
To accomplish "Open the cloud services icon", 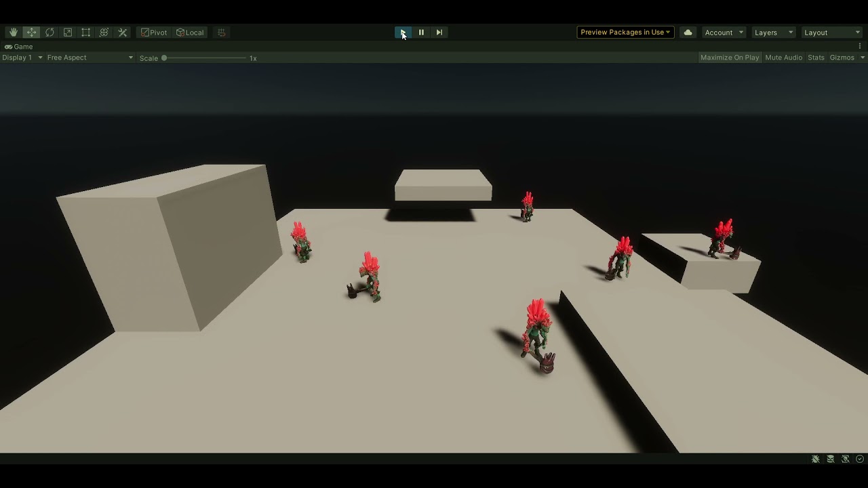I will coord(688,33).
